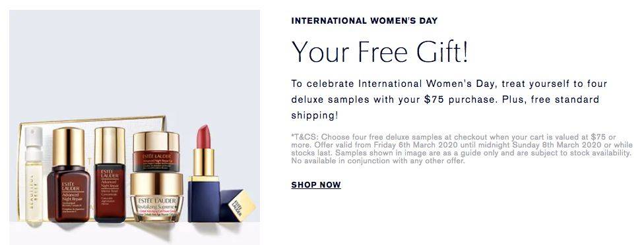Select the No available in conjunction disclaimer line

pyautogui.click(x=378, y=161)
